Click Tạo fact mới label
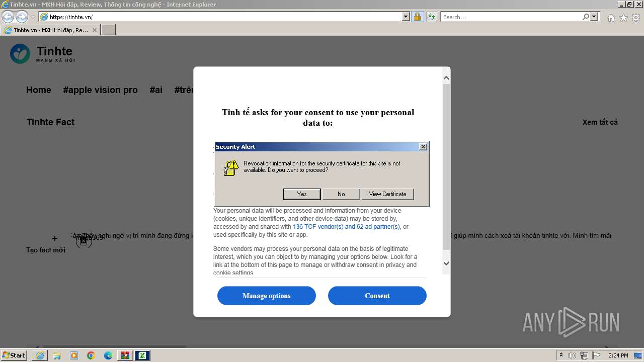Image resolution: width=644 pixels, height=362 pixels. pos(46,250)
